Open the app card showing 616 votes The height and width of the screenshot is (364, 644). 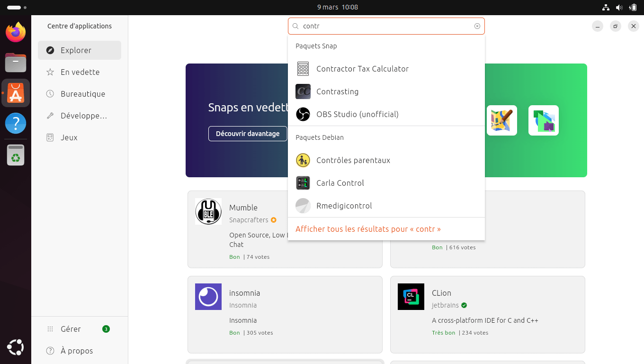coord(488,229)
